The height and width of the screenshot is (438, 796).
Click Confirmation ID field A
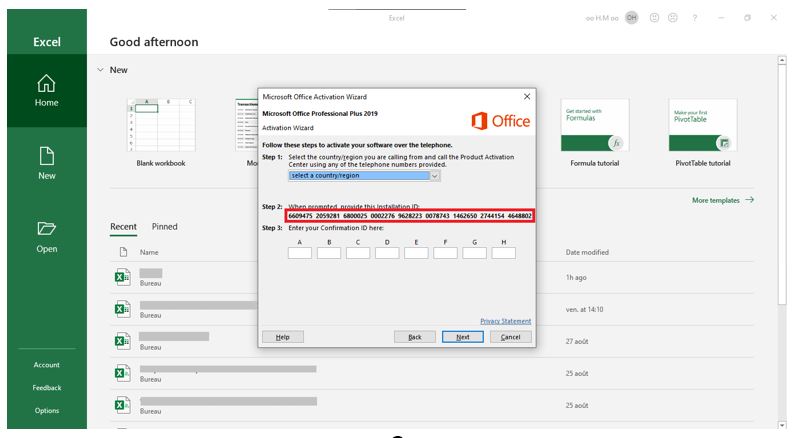(300, 253)
